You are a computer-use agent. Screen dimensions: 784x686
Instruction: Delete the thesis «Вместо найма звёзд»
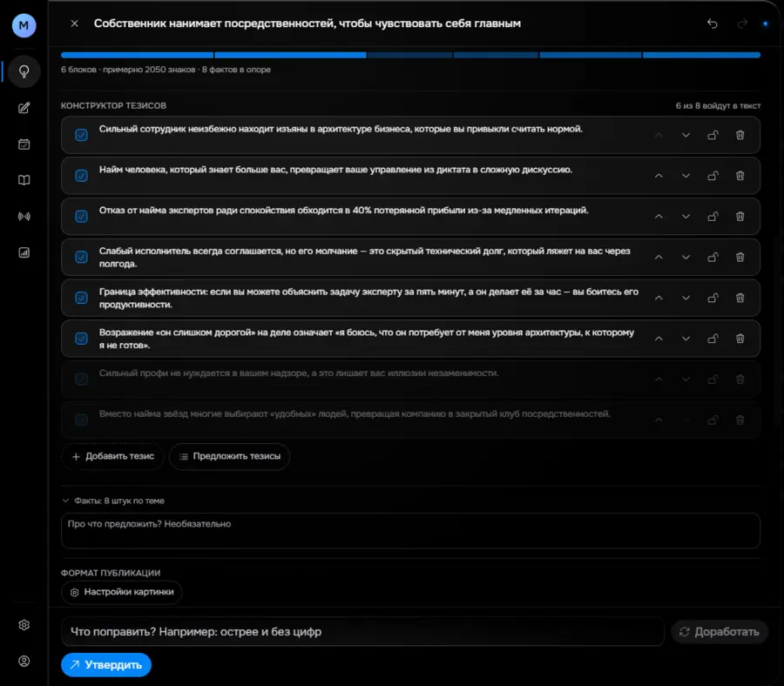740,420
